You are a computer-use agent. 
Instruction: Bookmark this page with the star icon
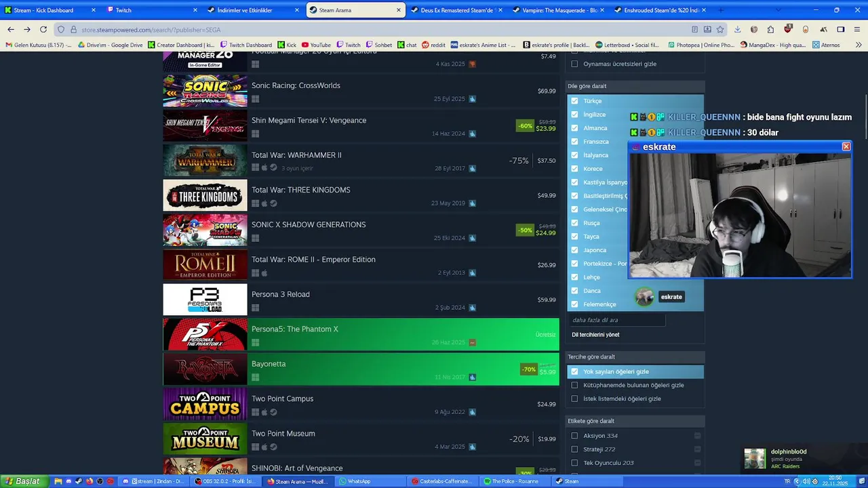coord(720,29)
